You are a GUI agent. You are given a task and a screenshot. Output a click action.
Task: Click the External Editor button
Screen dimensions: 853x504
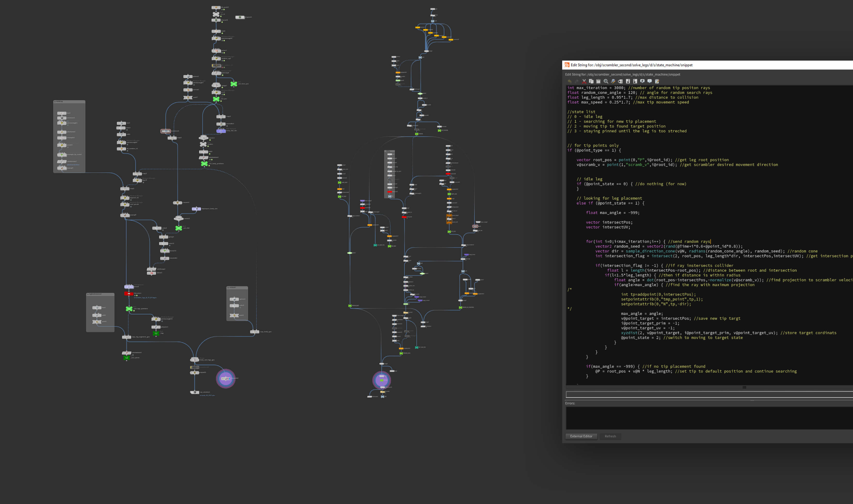click(581, 436)
